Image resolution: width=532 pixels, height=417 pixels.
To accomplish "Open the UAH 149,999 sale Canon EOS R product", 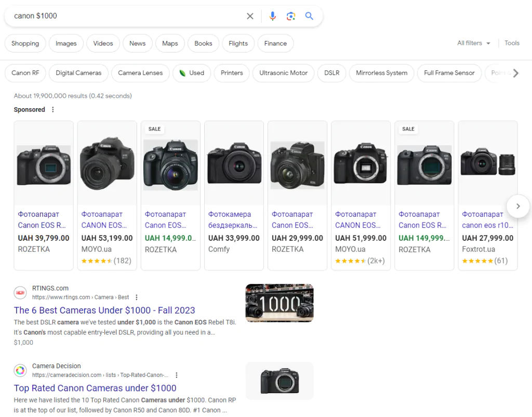I will click(424, 196).
